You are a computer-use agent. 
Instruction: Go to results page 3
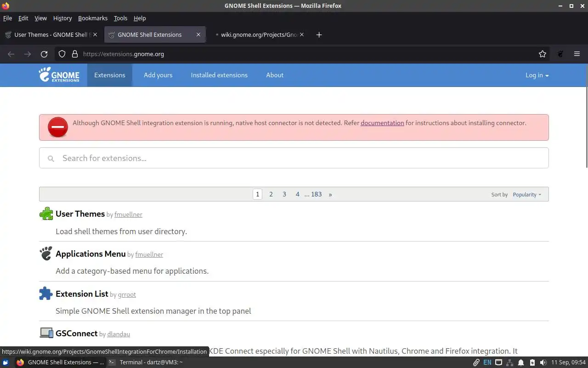point(284,194)
